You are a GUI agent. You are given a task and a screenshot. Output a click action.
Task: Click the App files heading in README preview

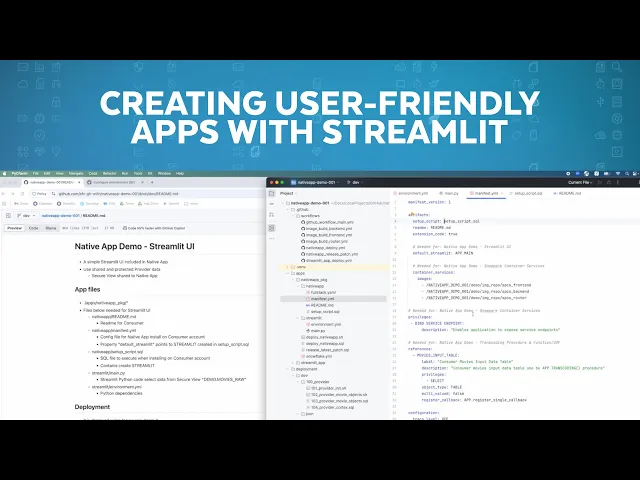point(87,289)
